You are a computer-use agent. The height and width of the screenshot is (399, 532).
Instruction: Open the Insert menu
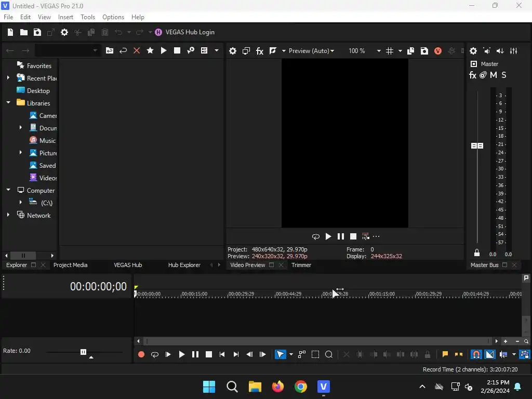(65, 17)
